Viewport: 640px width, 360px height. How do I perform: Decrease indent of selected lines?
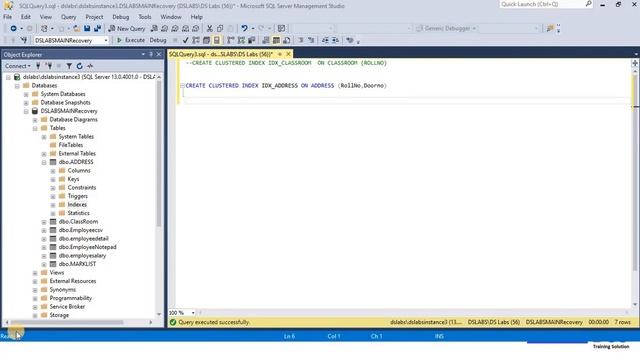325,40
